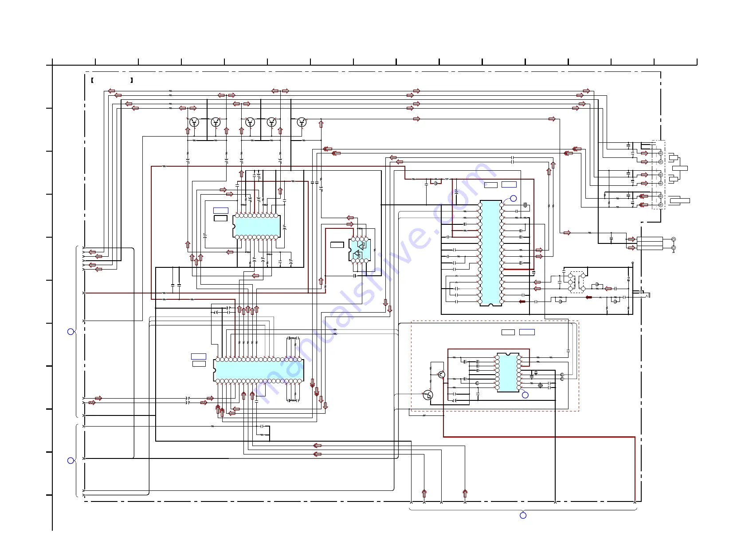Select the tall vertical IC chip body
The width and height of the screenshot is (745, 560).
490,253
